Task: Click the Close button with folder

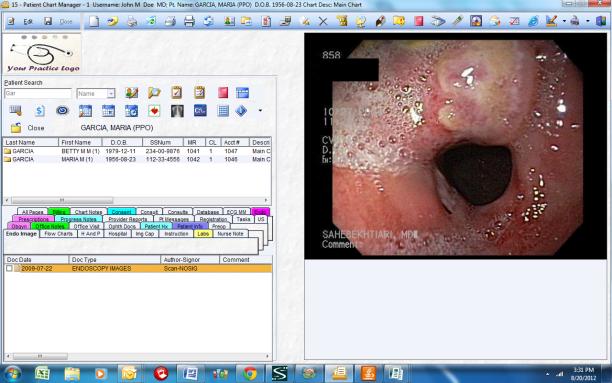Action: 28,128
